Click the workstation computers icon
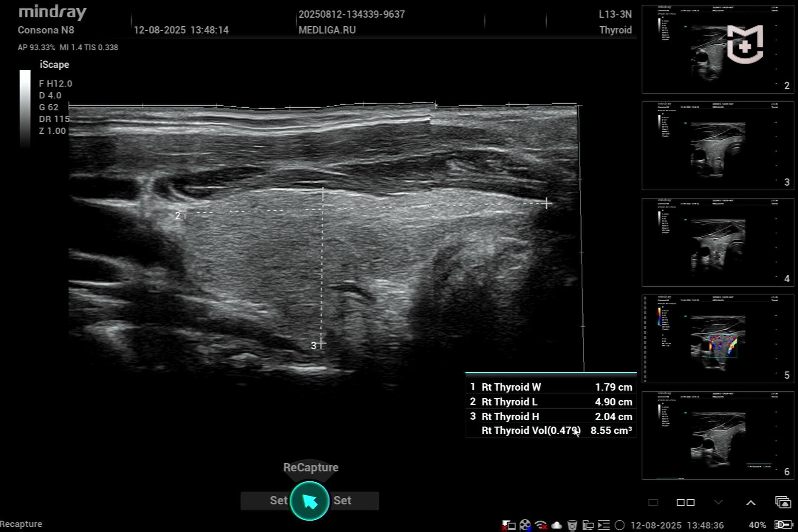The width and height of the screenshot is (798, 532). tap(588, 525)
